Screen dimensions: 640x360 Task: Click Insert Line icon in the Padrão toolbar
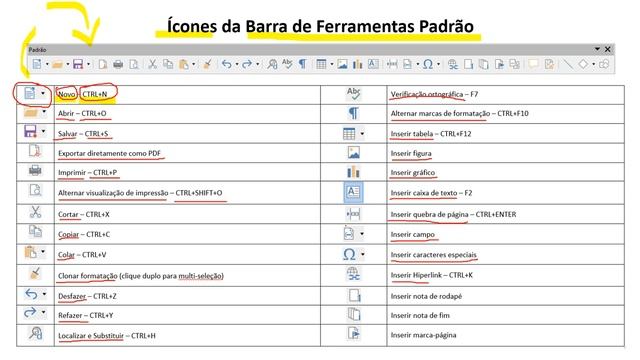pos(567,64)
